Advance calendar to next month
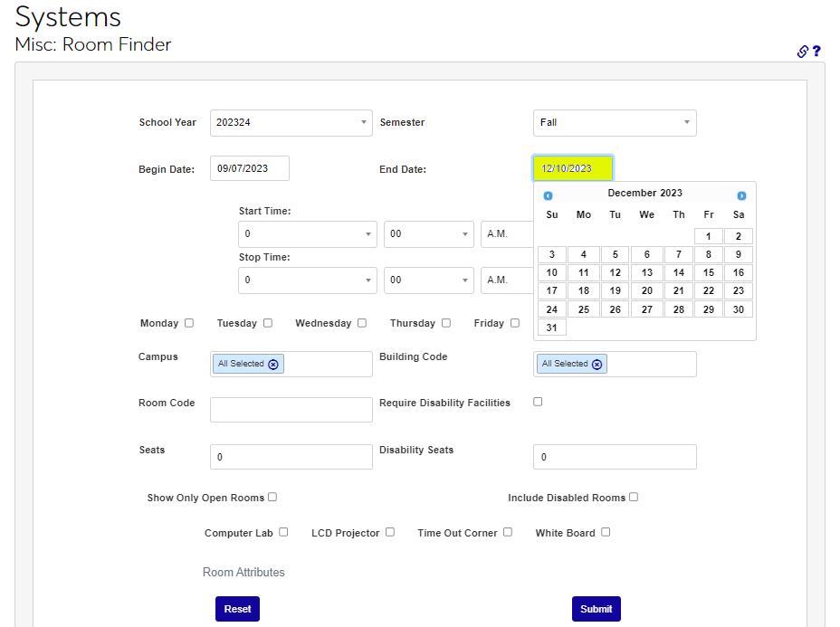 click(741, 195)
